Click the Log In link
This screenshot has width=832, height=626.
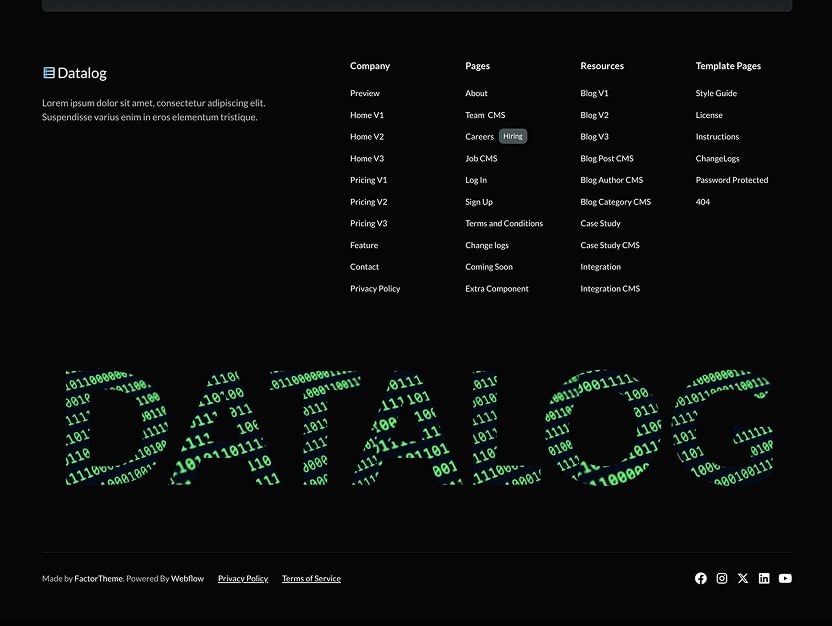click(474, 180)
